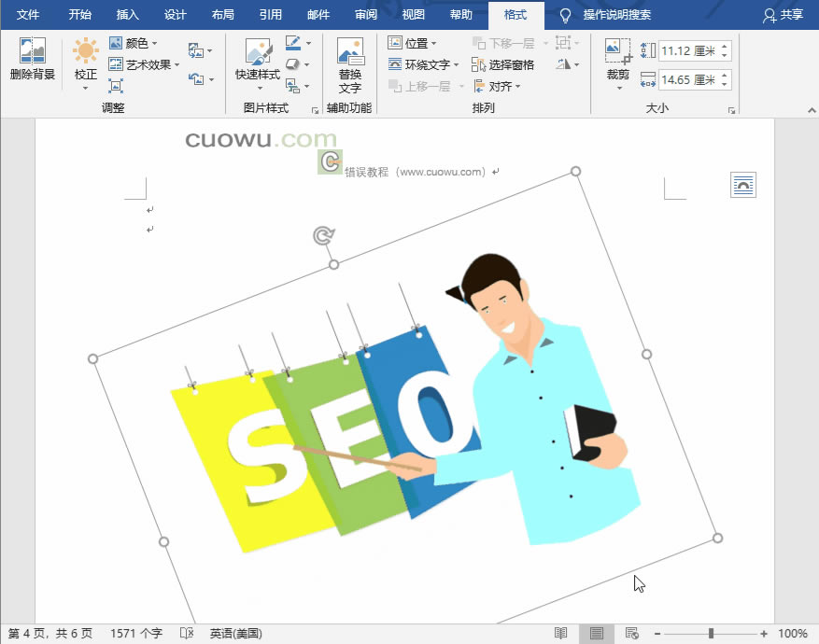Click the picture's top-right corner sizing handle
Image resolution: width=819 pixels, height=644 pixels.
[x=575, y=171]
